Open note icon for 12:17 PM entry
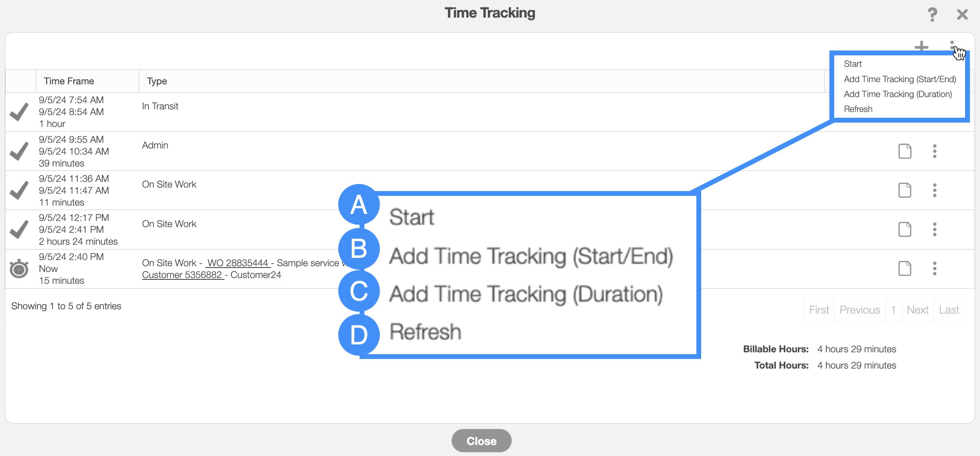The width and height of the screenshot is (980, 456). click(904, 229)
